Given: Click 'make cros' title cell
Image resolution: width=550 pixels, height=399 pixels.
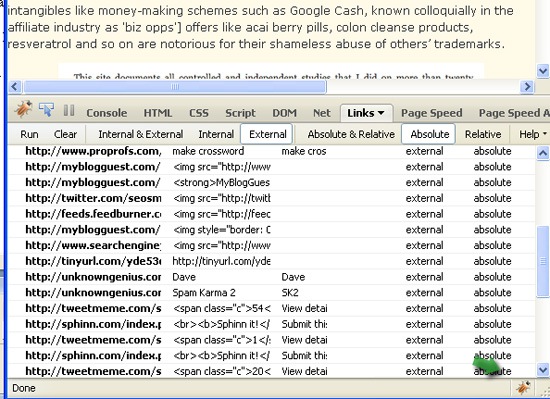Looking at the screenshot, I should point(304,151).
